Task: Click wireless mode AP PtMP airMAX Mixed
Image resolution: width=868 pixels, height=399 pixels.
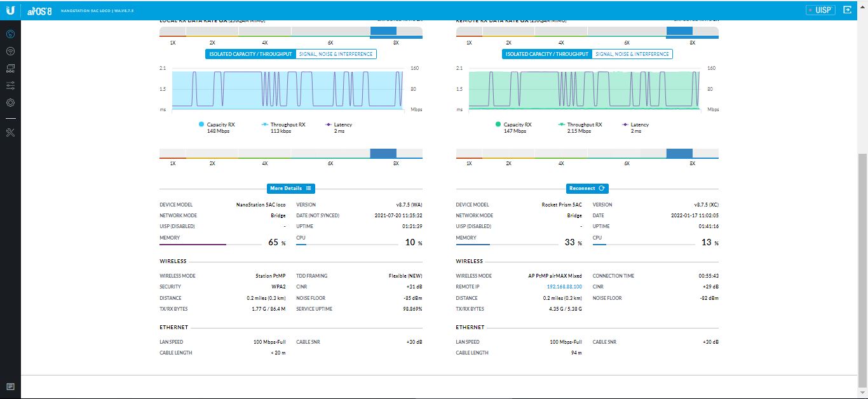Action: (554, 276)
